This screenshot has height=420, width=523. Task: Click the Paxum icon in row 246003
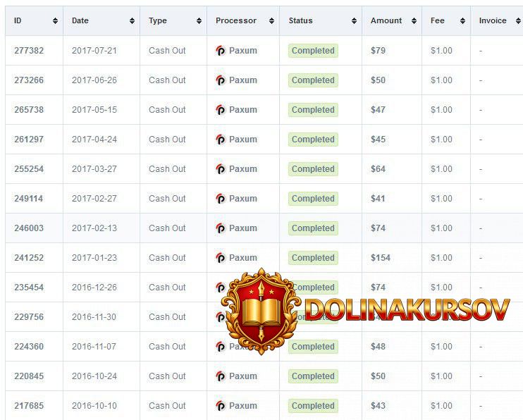[x=221, y=228]
